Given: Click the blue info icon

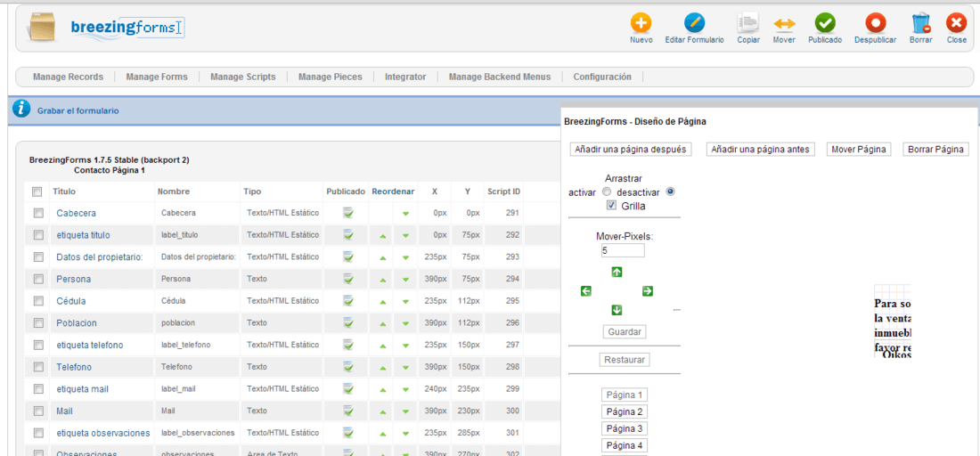Looking at the screenshot, I should [22, 109].
